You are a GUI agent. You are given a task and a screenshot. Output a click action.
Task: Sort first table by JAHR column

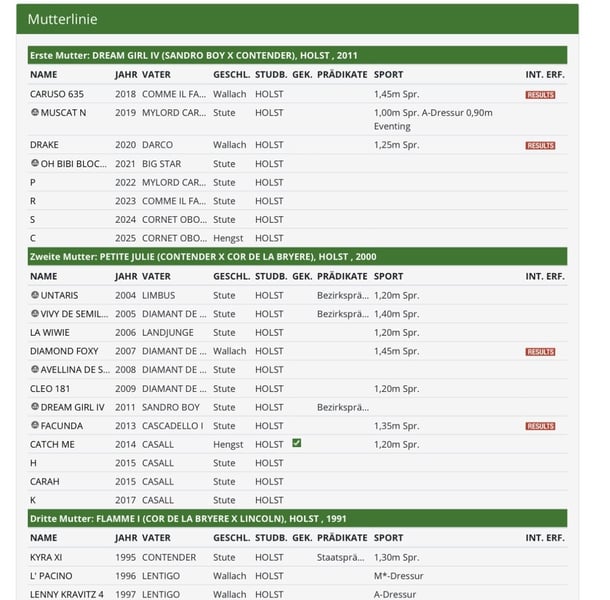click(x=126, y=74)
